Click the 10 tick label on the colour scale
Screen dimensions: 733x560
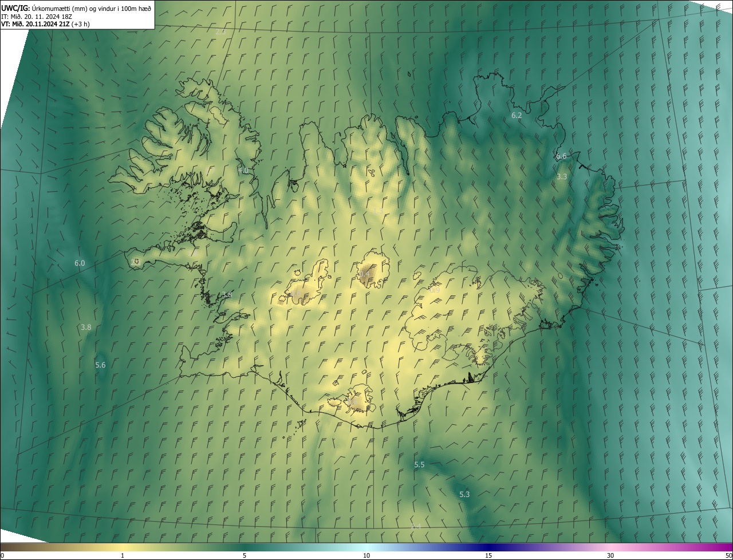tap(366, 556)
